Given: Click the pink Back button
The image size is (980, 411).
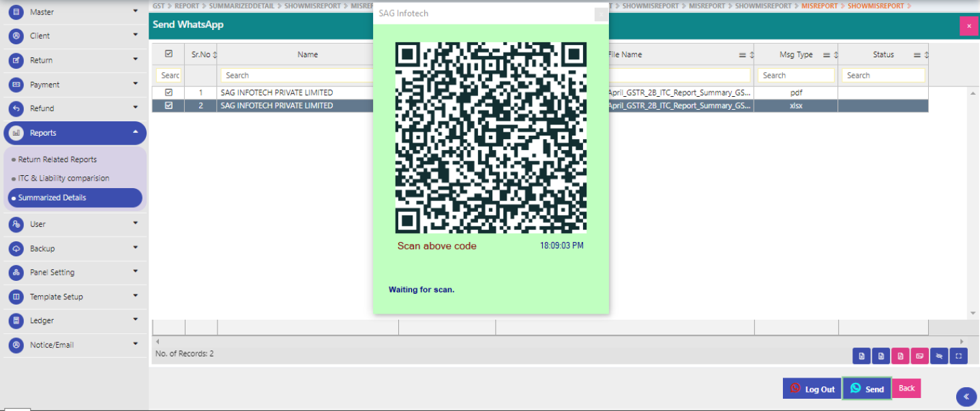Looking at the screenshot, I should pyautogui.click(x=906, y=389).
